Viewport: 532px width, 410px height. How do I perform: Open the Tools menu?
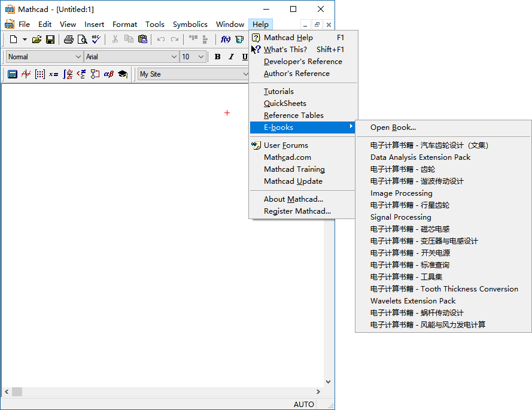pos(155,25)
